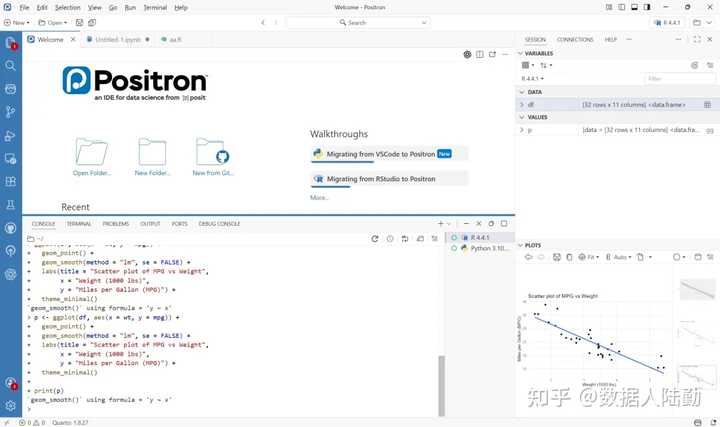Image resolution: width=720 pixels, height=427 pixels.
Task: Open the Explorer view in the activity bar
Action: [10, 43]
